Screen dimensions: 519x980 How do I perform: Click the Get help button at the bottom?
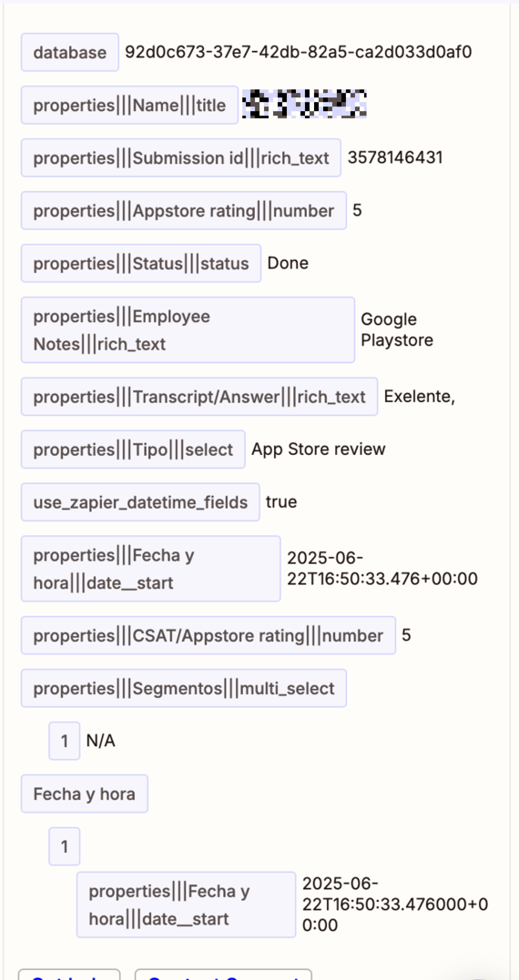tap(69, 975)
